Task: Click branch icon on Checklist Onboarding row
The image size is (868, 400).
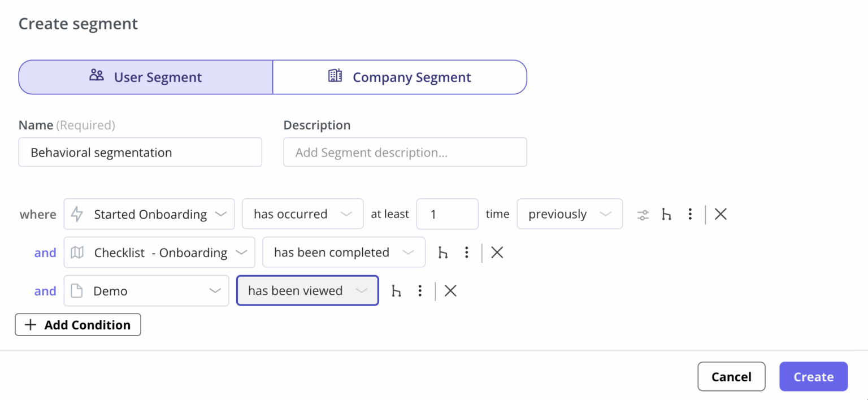Action: pyautogui.click(x=443, y=253)
